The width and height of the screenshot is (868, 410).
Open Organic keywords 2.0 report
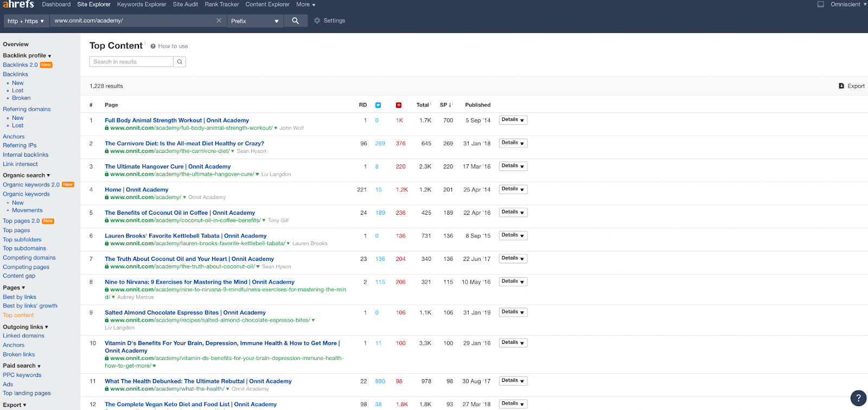click(x=31, y=185)
